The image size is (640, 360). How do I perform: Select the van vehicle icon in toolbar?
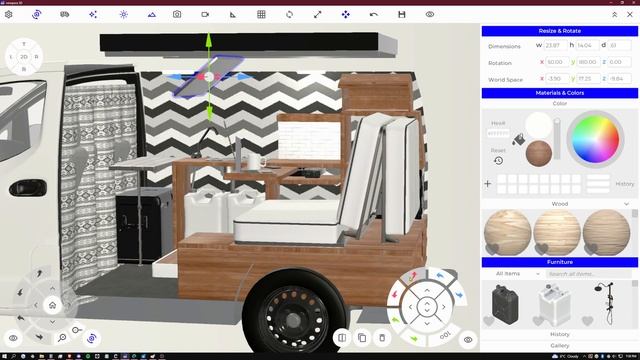(64, 14)
